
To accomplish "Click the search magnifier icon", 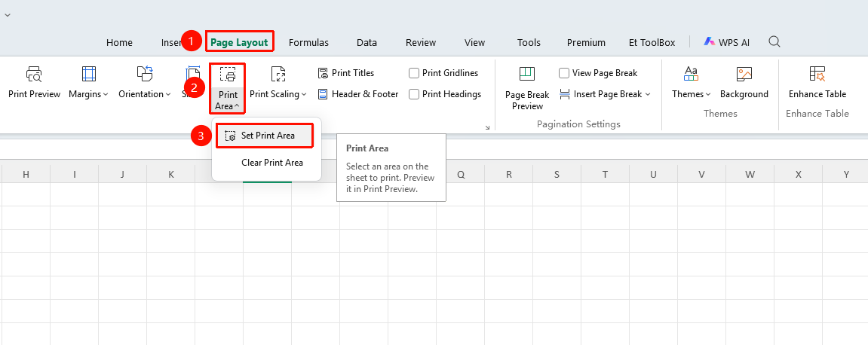I will [774, 41].
